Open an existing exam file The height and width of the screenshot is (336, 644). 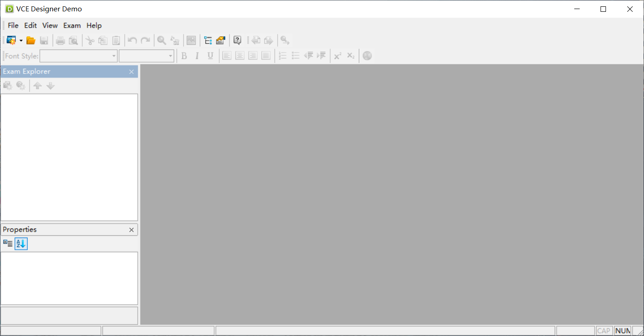tap(30, 40)
